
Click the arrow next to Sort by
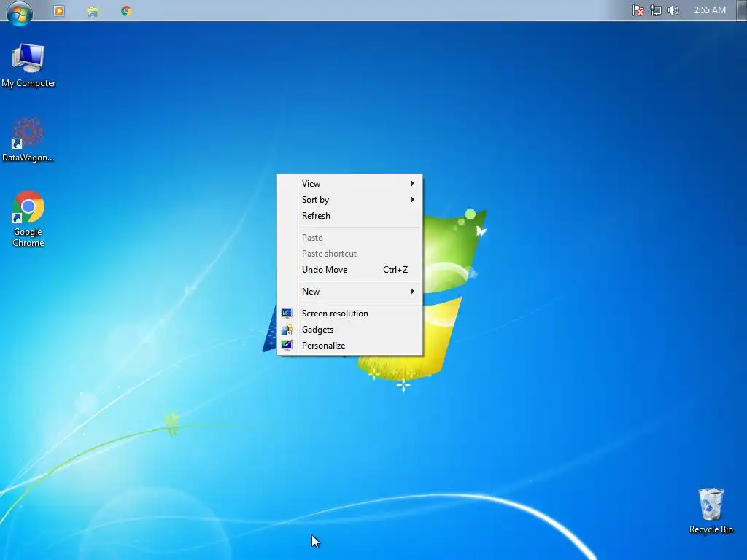pyautogui.click(x=413, y=200)
